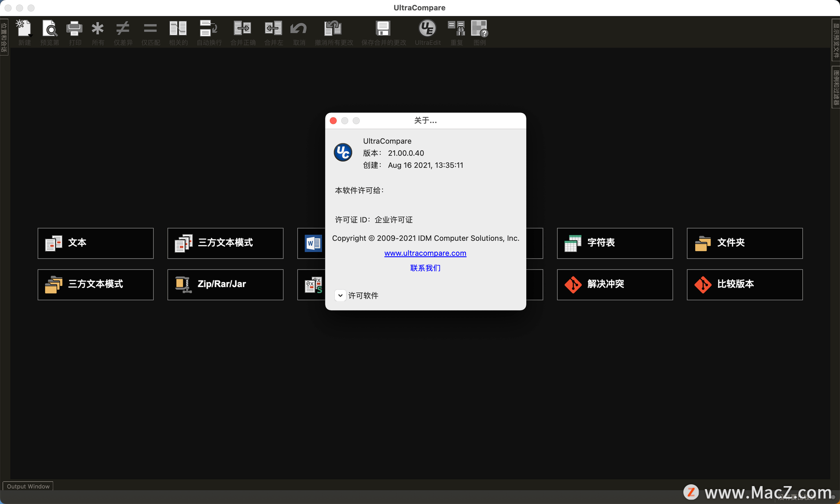Viewport: 840px width, 504px height.
Task: Open 解决冲突 resolve conflicts mode
Action: point(615,285)
